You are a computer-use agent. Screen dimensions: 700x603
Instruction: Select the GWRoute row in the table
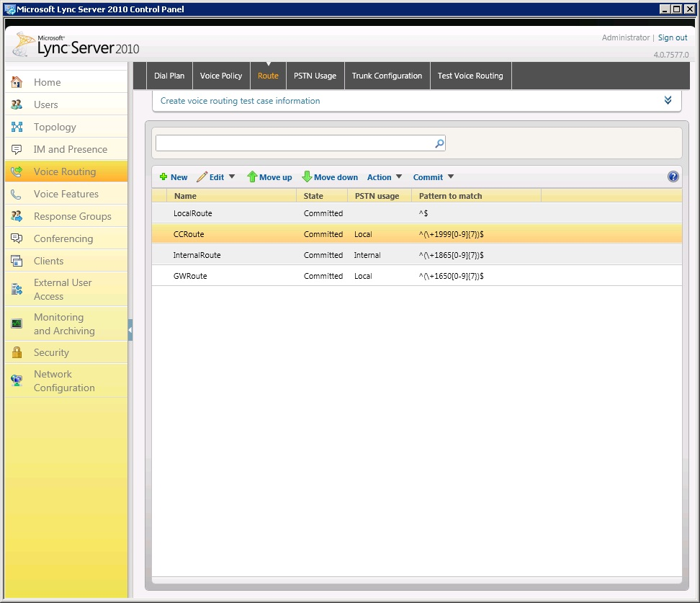[190, 276]
